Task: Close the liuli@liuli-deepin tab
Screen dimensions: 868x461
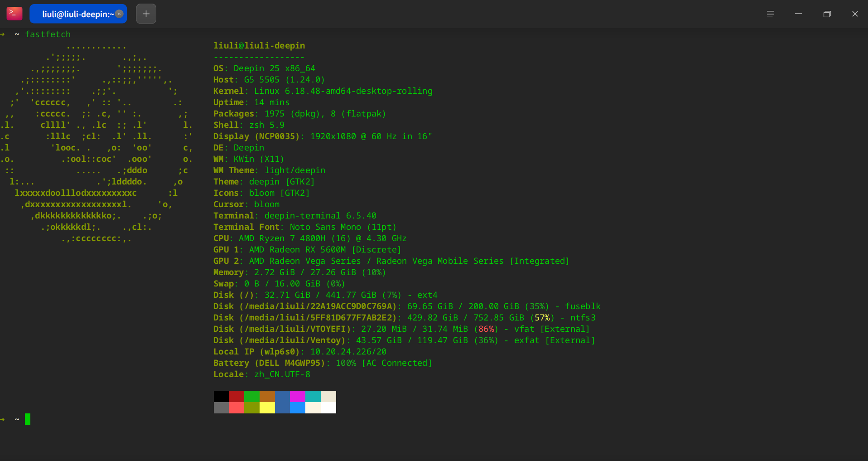Action: pos(119,14)
